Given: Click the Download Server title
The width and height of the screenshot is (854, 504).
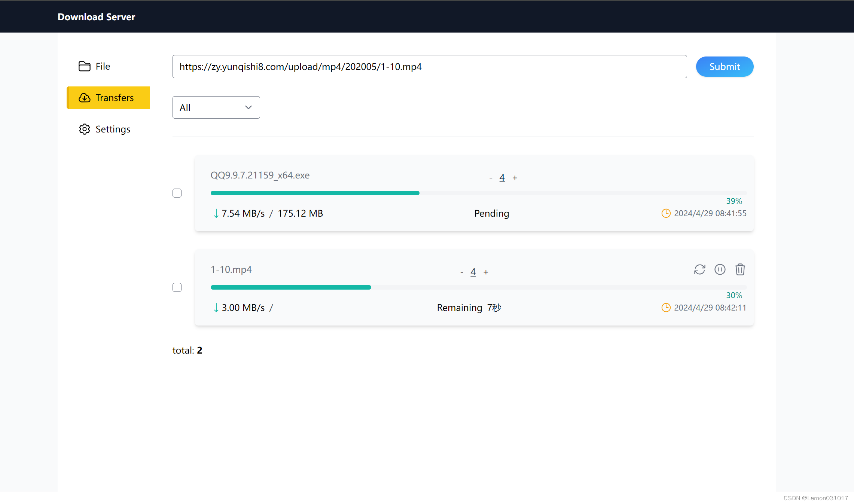Looking at the screenshot, I should [96, 17].
